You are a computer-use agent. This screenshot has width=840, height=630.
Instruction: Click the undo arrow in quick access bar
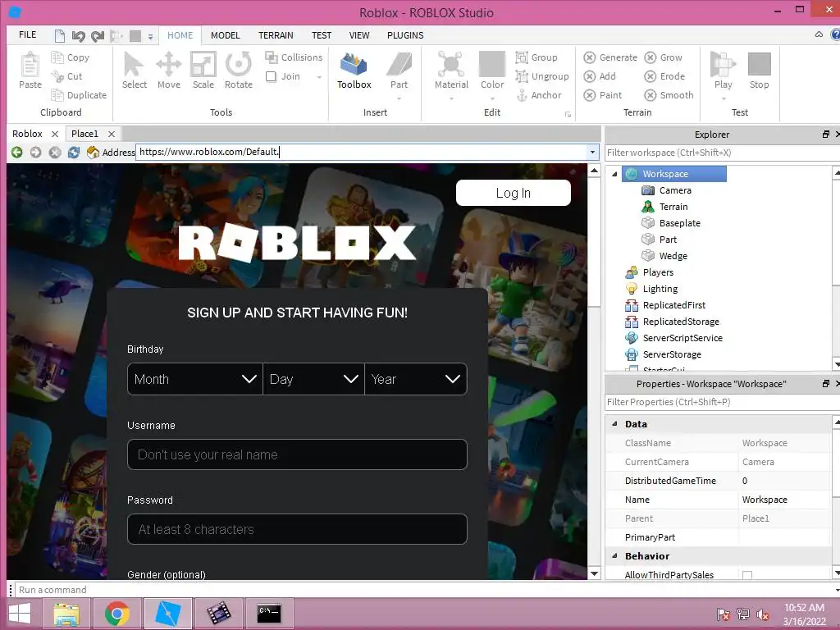pos(78,36)
